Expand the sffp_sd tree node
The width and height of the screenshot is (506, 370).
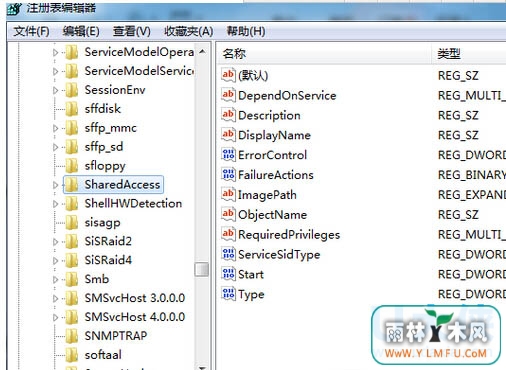coord(55,147)
